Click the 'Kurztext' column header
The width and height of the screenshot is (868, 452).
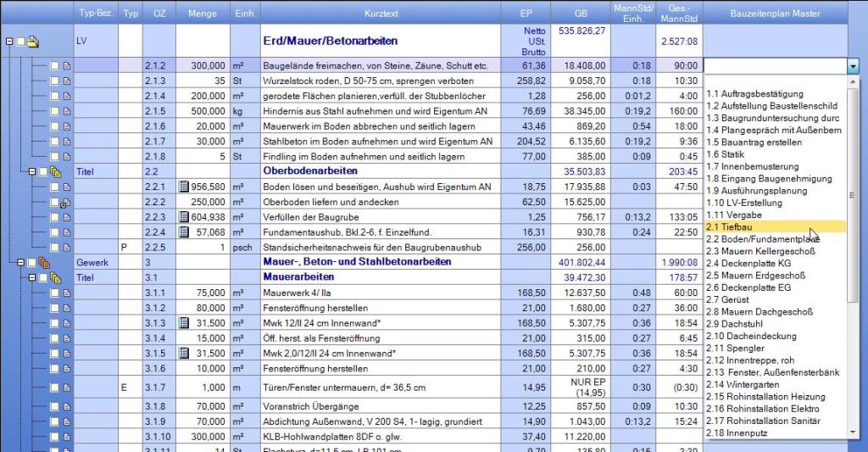click(380, 14)
